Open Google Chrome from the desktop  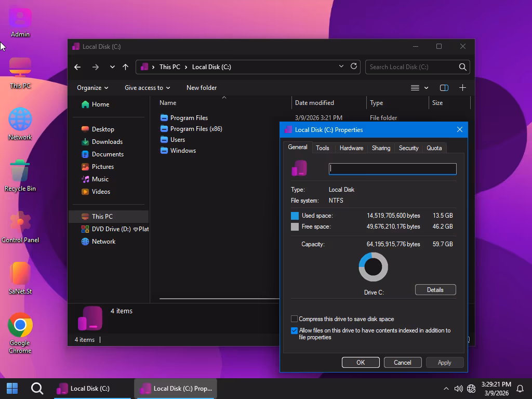point(20,326)
